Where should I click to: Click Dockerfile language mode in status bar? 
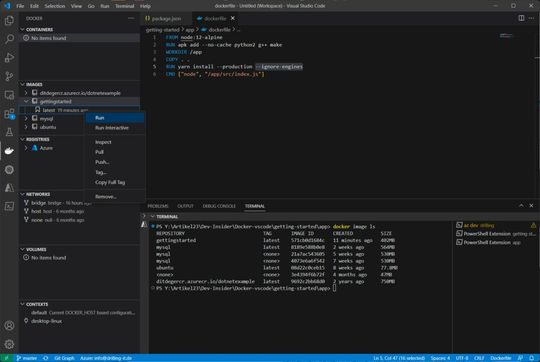[x=501, y=358]
